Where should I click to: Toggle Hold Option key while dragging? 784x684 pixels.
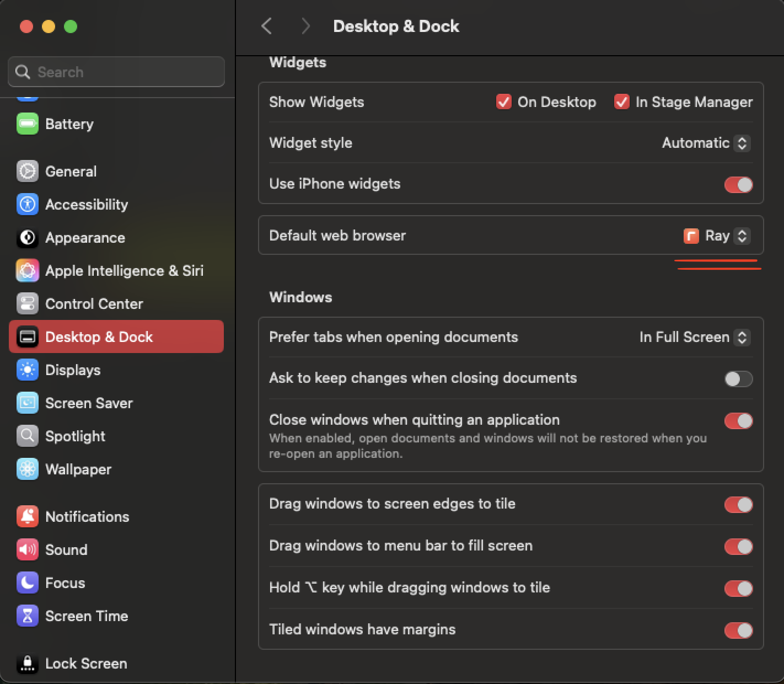739,589
